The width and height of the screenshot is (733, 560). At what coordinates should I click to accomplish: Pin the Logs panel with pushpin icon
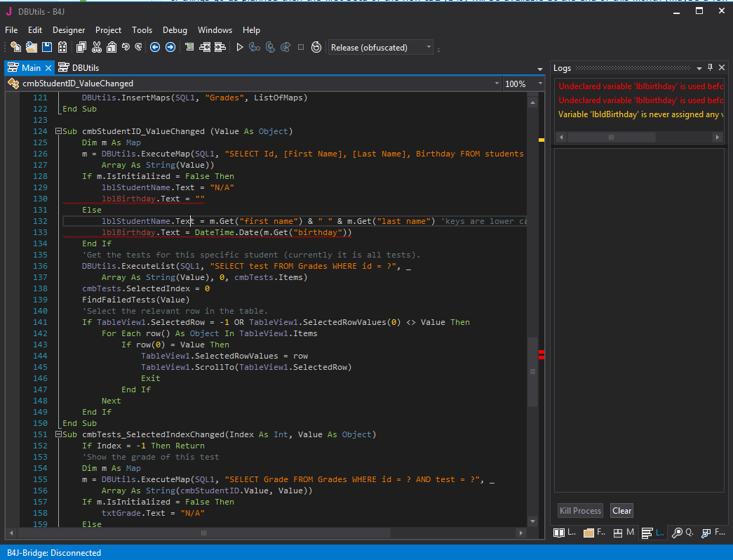click(710, 68)
